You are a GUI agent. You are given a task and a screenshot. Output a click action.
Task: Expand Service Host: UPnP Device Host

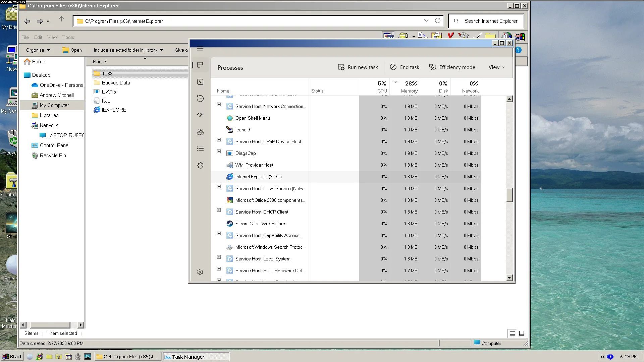tap(219, 140)
